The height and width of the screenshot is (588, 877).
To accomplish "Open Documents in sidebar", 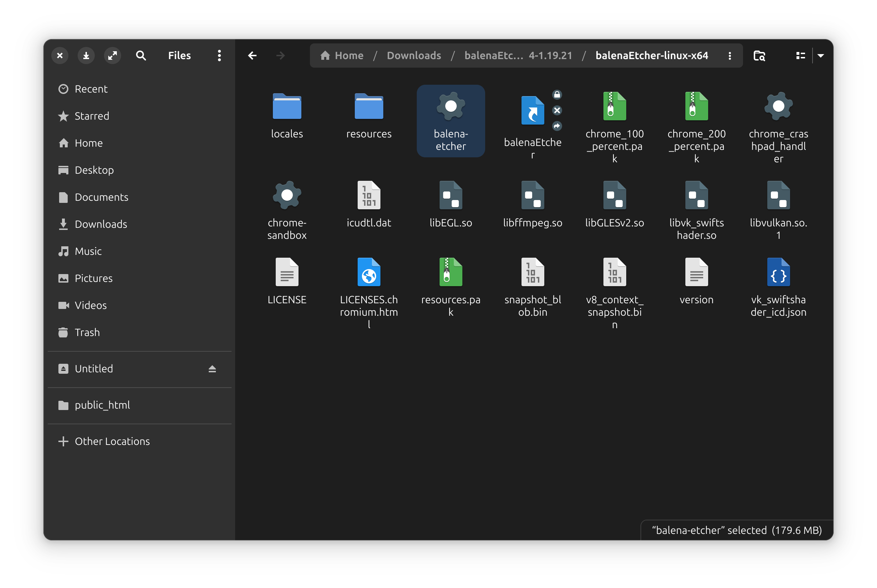I will (x=140, y=197).
